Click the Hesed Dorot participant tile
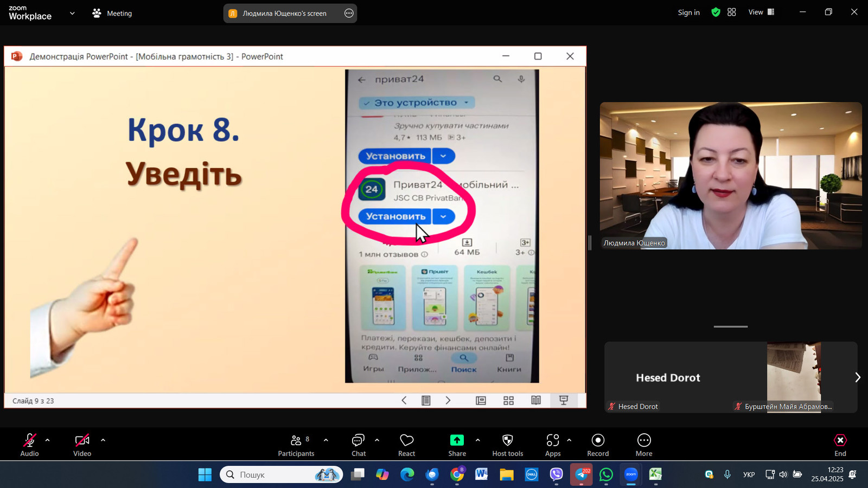 pos(668,377)
